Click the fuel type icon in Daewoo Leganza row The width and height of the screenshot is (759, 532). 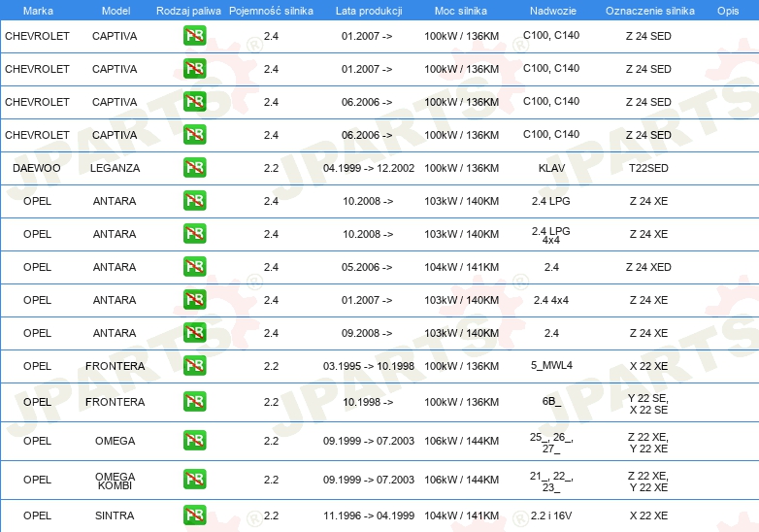194,168
